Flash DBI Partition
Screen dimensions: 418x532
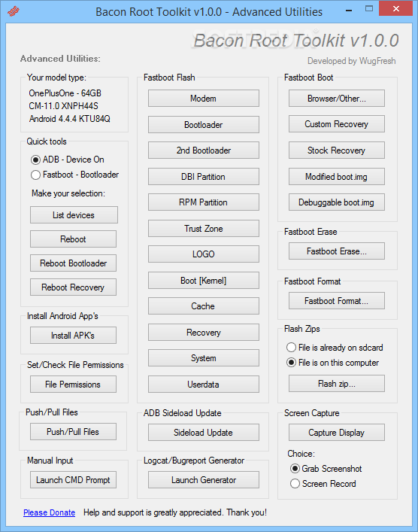(x=204, y=176)
